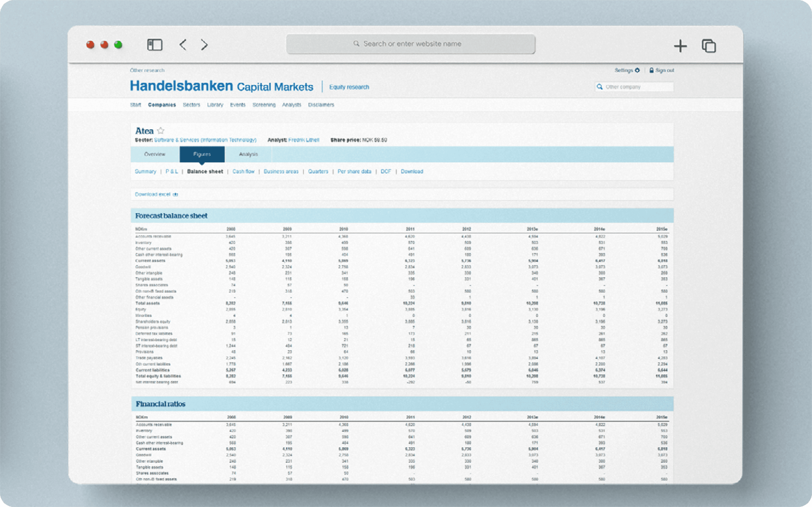Image resolution: width=812 pixels, height=507 pixels.
Task: Switch to the Analysis tab
Action: pyautogui.click(x=248, y=154)
